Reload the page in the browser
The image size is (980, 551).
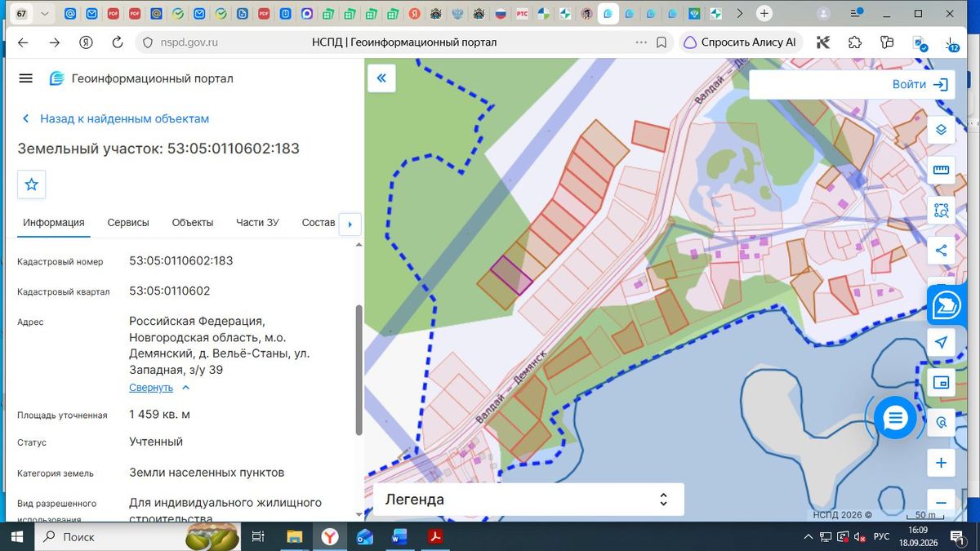coord(117,42)
